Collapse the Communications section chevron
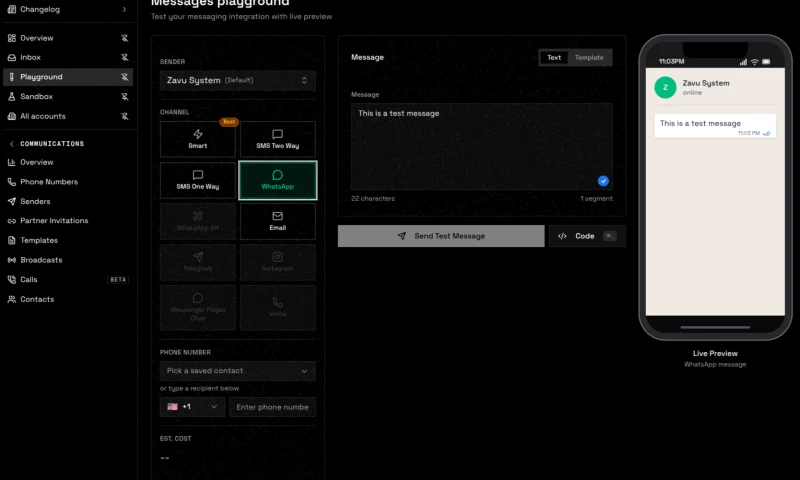800x480 pixels. point(12,144)
